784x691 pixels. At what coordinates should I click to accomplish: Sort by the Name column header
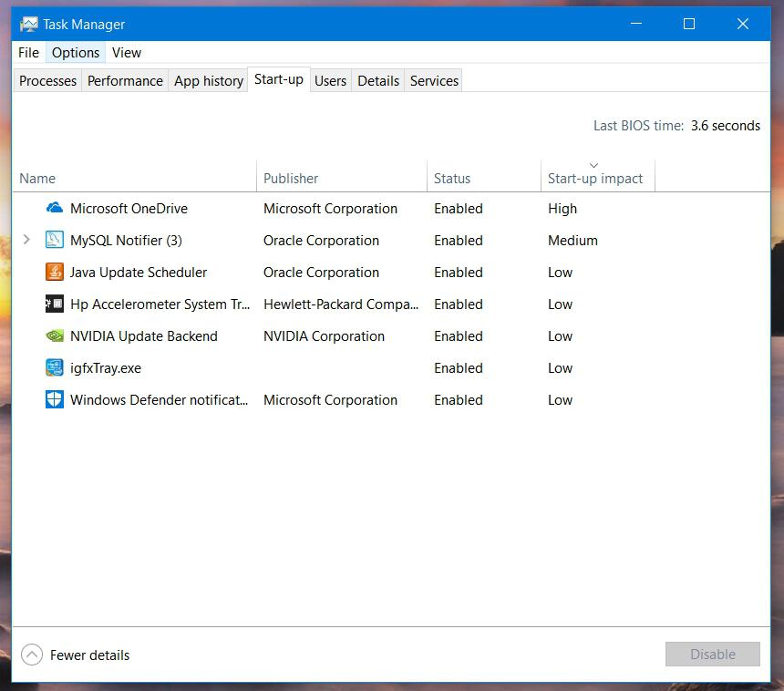click(x=134, y=178)
